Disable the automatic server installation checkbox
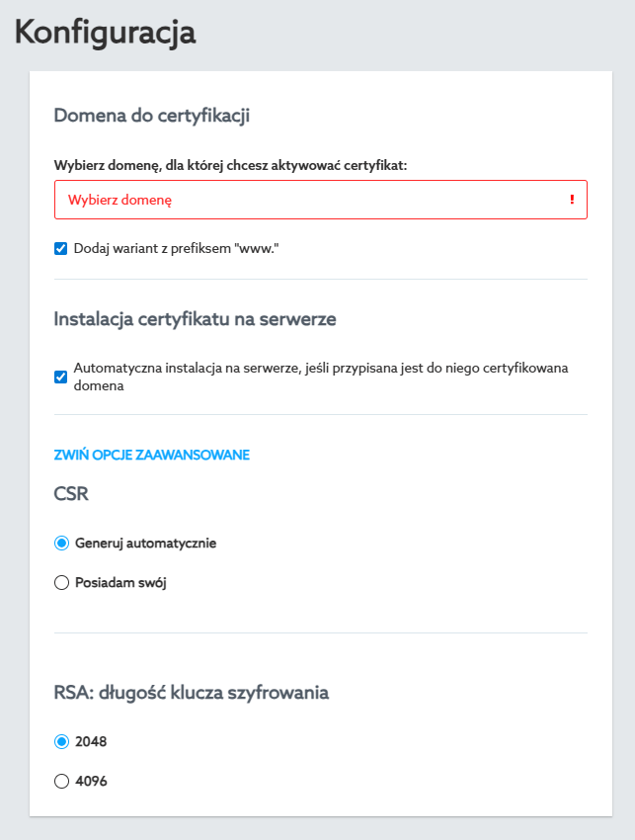635x840 pixels. [x=61, y=377]
